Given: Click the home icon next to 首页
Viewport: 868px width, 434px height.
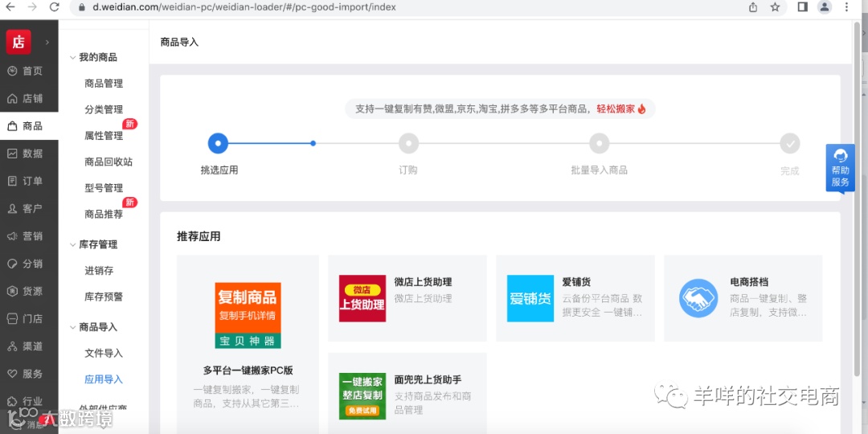Looking at the screenshot, I should pyautogui.click(x=12, y=71).
